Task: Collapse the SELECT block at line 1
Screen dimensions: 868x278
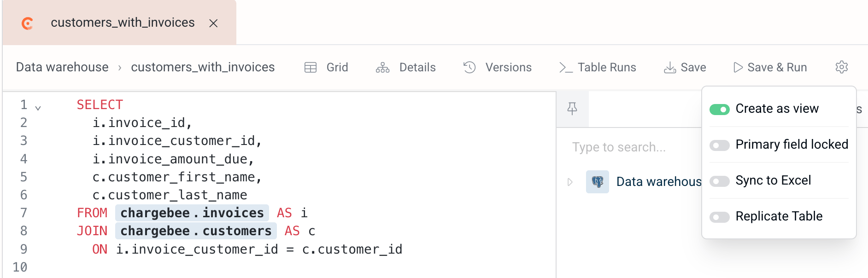Action: coord(38,108)
